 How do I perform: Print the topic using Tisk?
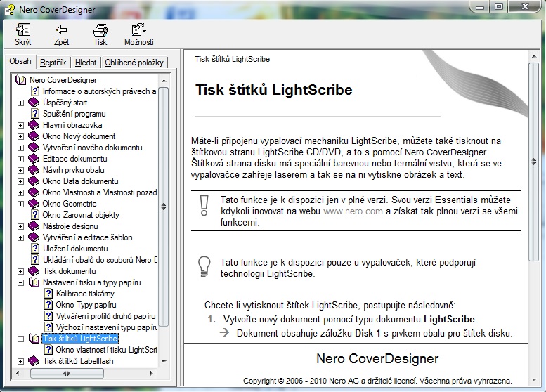(100, 35)
